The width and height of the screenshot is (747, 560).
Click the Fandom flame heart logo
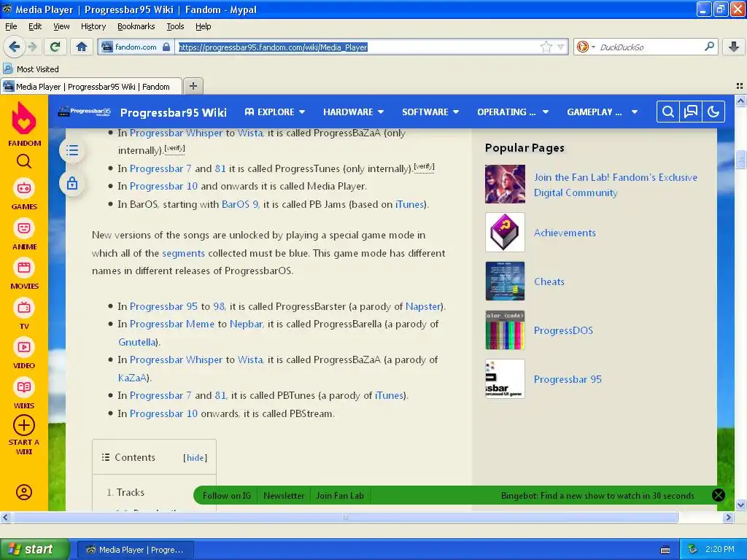[x=24, y=118]
